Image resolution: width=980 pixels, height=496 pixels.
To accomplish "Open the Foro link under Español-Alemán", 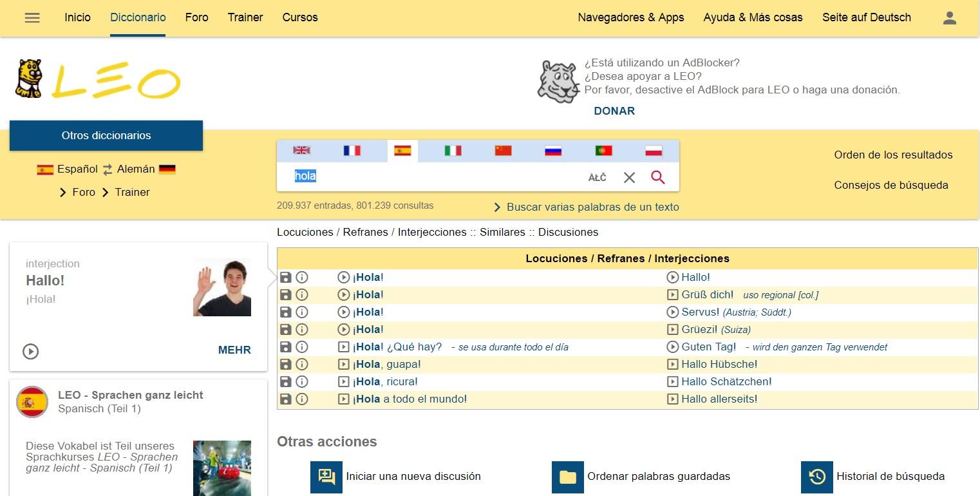I will point(84,192).
